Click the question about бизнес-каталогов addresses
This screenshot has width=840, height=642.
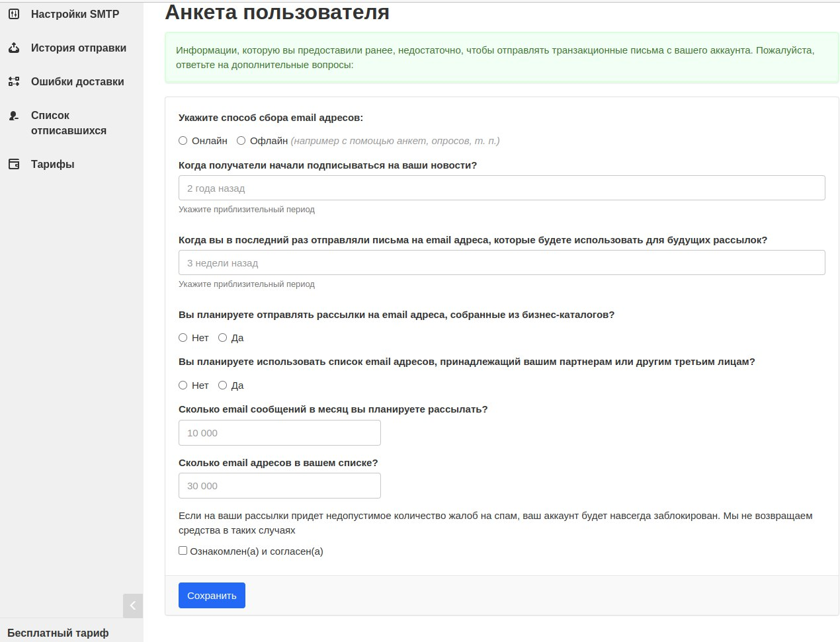(x=397, y=315)
